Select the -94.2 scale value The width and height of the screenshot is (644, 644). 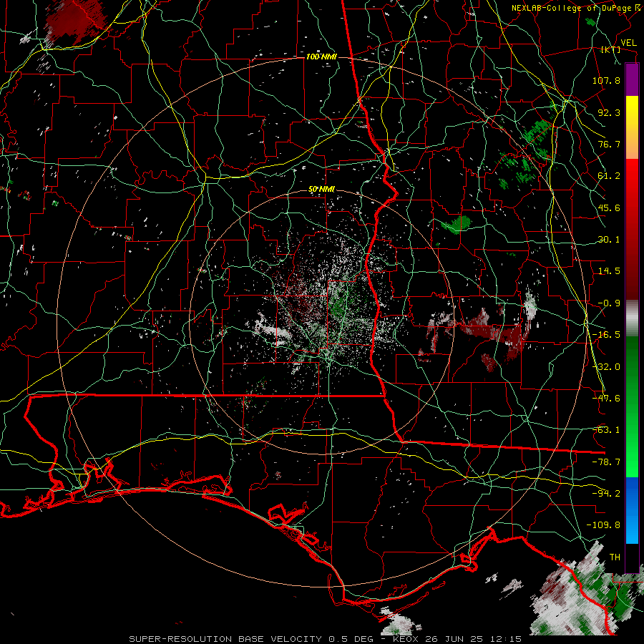(606, 494)
